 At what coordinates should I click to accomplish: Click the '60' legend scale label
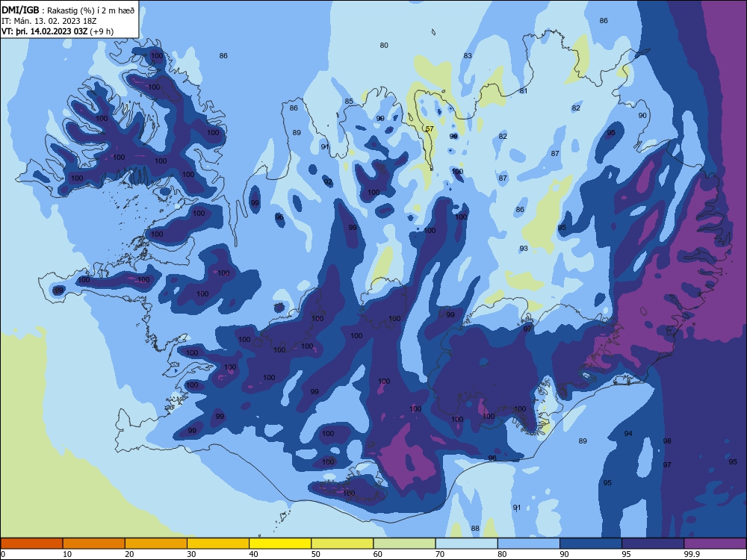click(378, 554)
